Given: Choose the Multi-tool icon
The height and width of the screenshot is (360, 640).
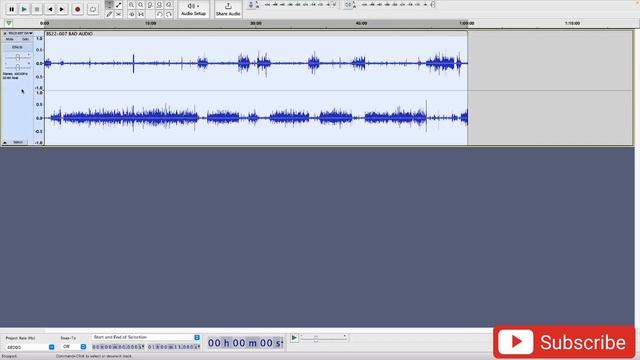Looking at the screenshot, I should pos(118,14).
